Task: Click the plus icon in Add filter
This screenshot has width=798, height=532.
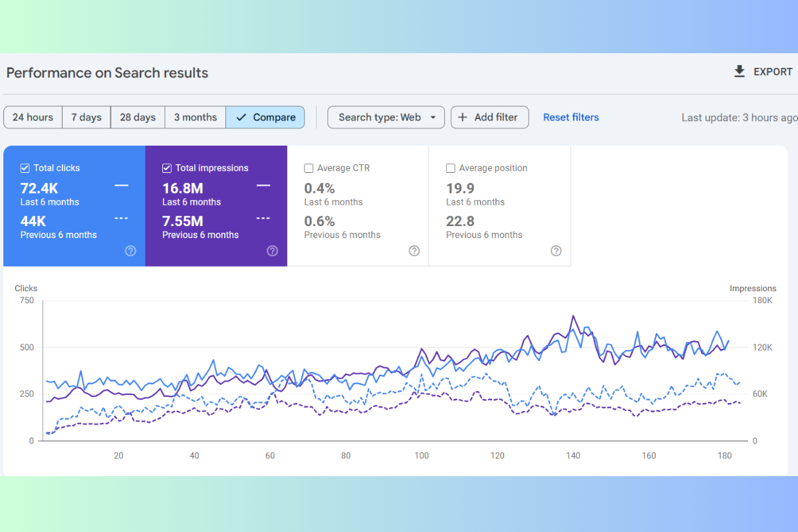Action: tap(463, 117)
